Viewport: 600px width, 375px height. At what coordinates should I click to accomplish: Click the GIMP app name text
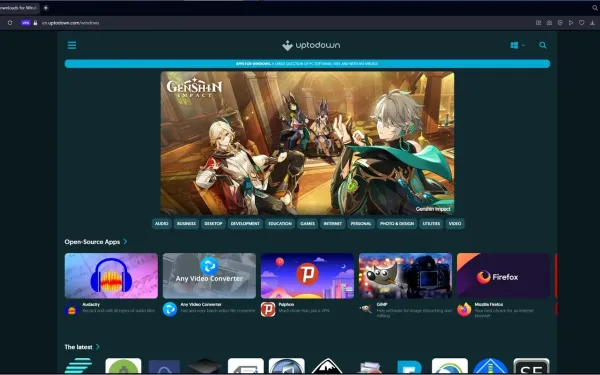click(382, 305)
